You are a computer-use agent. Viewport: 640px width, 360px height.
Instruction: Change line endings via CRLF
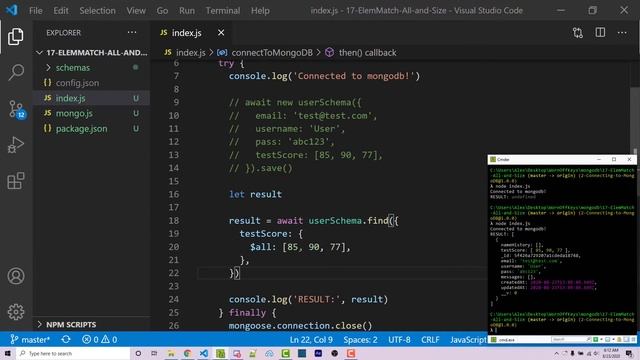430,339
